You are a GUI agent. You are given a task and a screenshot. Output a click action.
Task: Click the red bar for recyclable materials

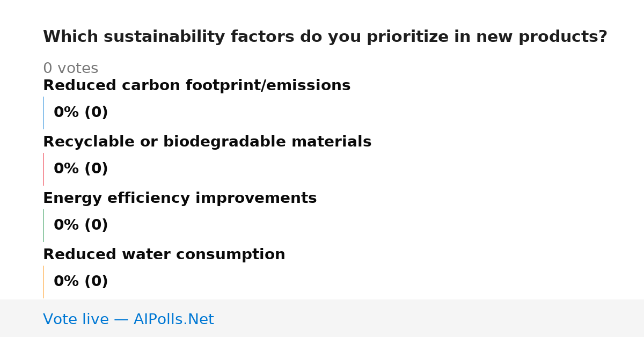pos(43,169)
